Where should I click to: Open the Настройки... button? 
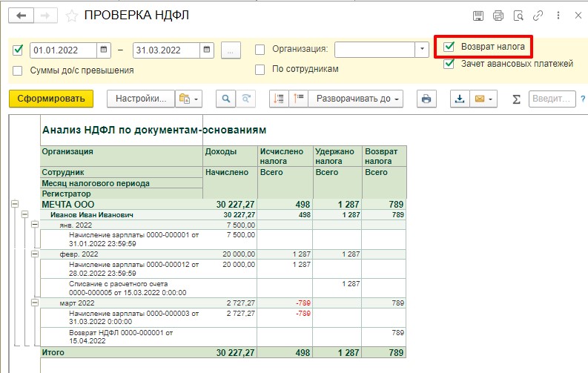coord(141,99)
